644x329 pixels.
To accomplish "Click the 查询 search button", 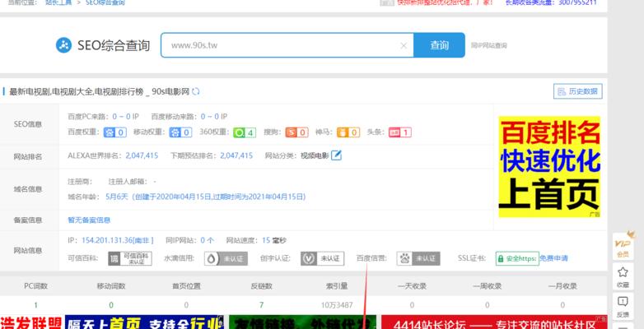I will point(439,45).
